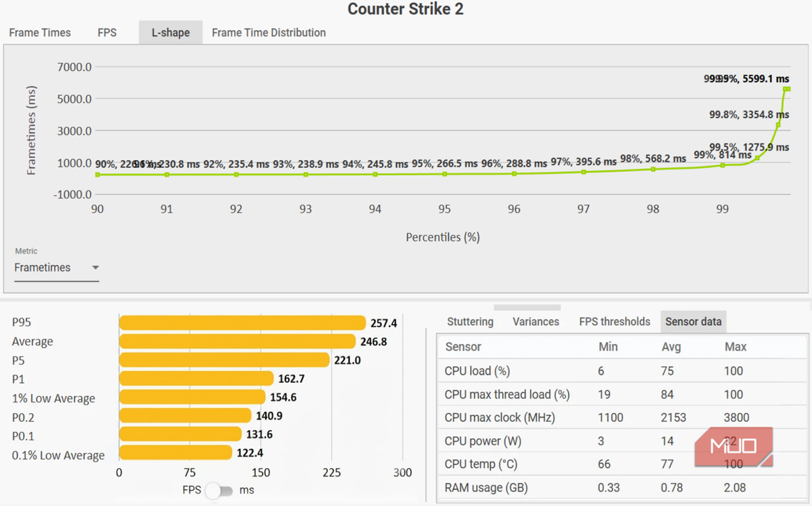The image size is (812, 506).
Task: Click the 257.4 P95 value label
Action: pos(383,323)
